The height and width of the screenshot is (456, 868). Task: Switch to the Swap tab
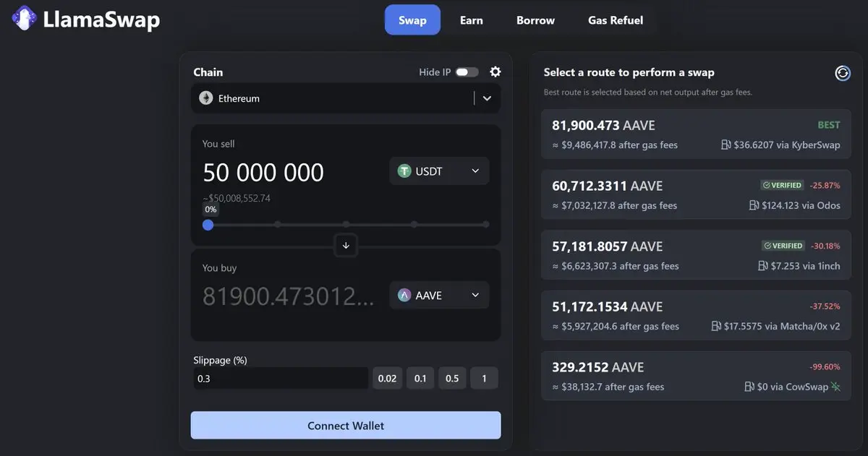[x=412, y=20]
